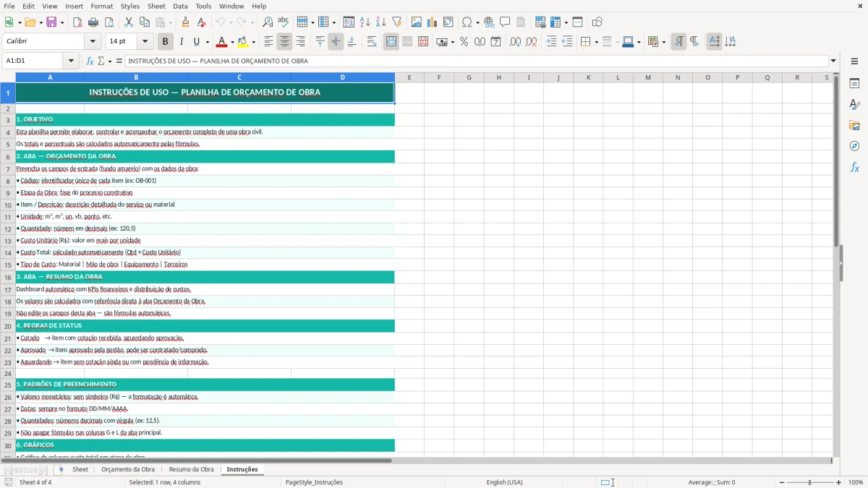868x488 pixels.
Task: Expand the font name dropdown
Action: [x=92, y=42]
